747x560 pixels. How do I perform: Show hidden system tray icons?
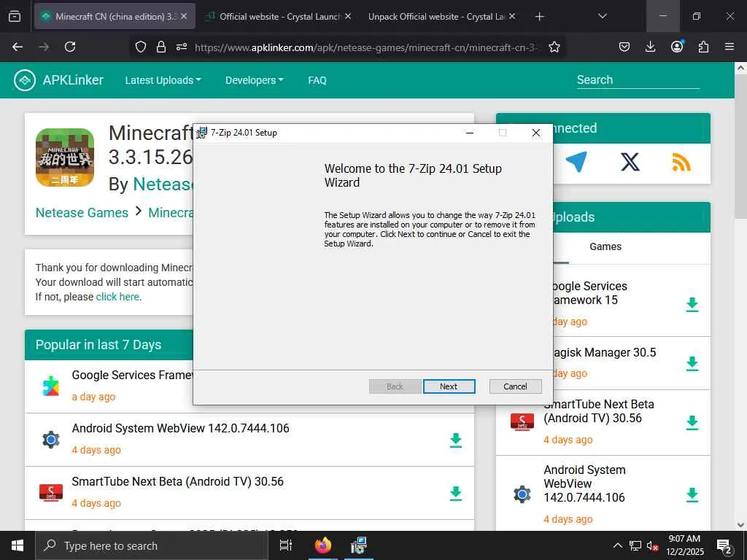pos(617,545)
